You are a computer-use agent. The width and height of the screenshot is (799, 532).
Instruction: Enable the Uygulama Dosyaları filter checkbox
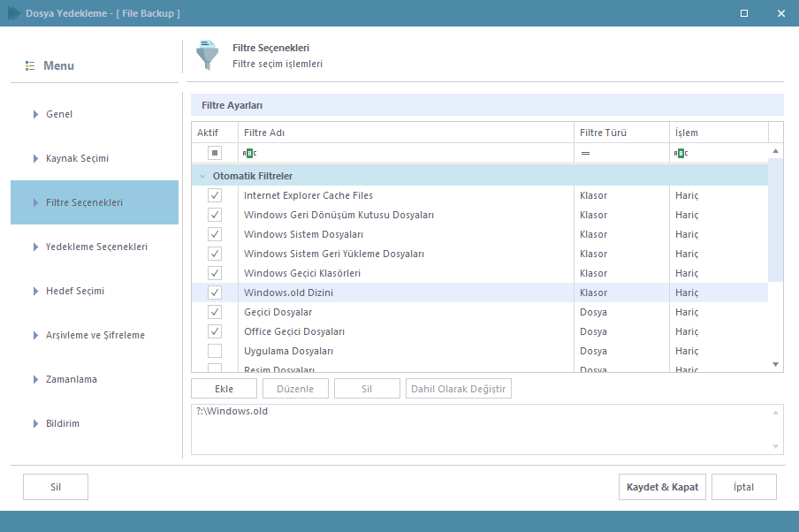click(215, 351)
